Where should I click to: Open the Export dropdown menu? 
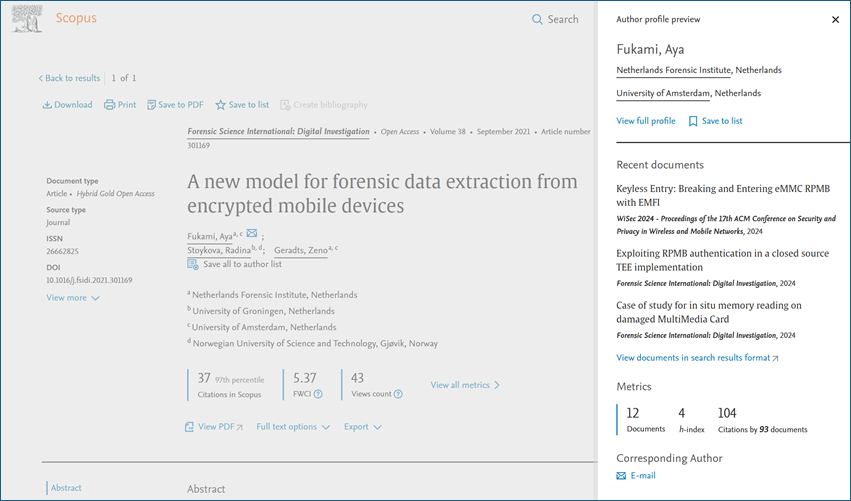pyautogui.click(x=362, y=427)
